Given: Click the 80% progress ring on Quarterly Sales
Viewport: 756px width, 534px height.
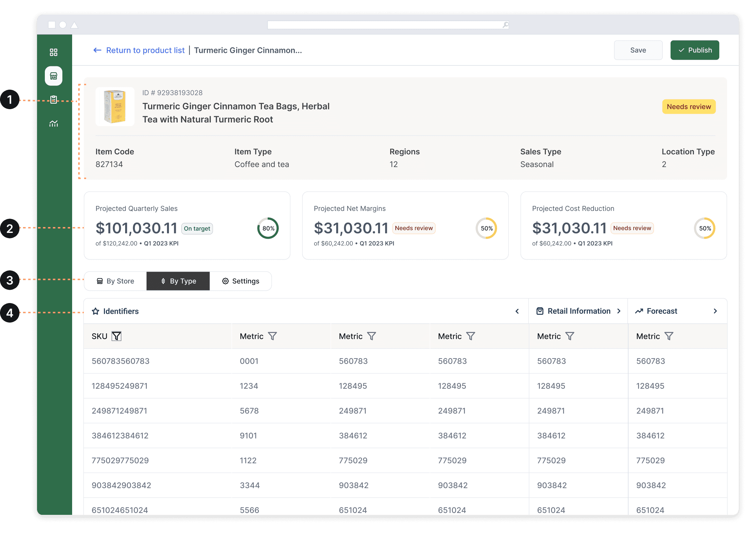Looking at the screenshot, I should [268, 228].
